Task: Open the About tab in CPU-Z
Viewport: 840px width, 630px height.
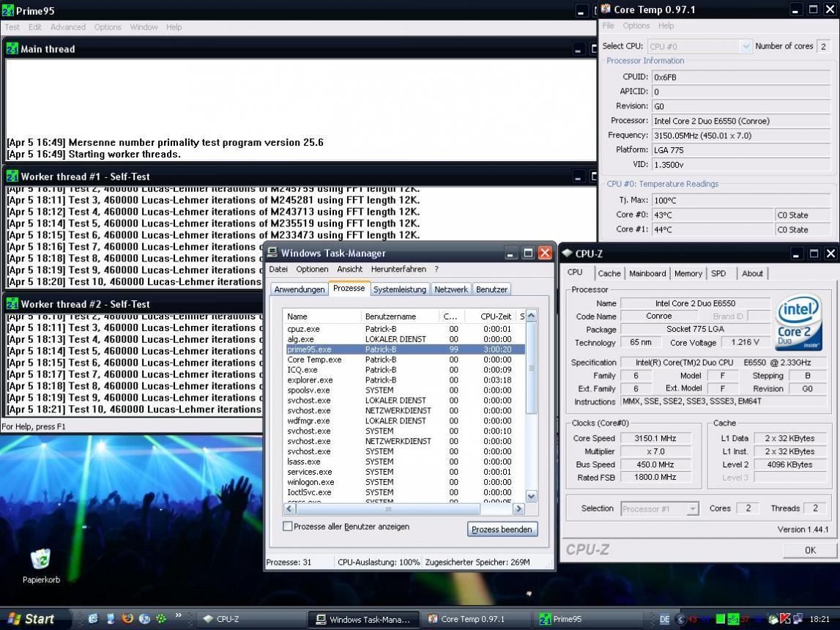Action: 752,273
